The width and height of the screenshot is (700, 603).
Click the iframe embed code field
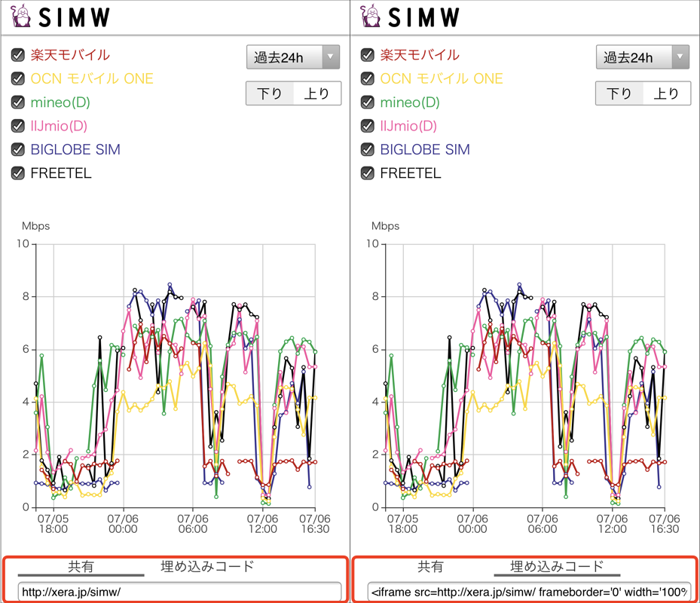click(529, 592)
